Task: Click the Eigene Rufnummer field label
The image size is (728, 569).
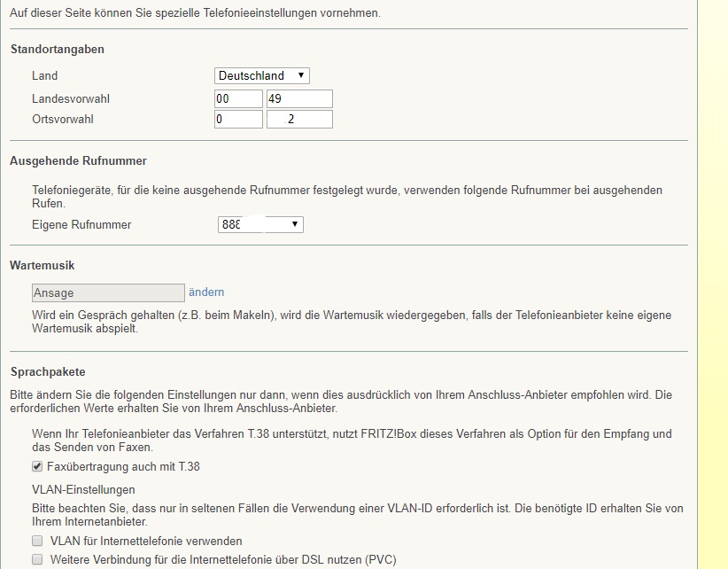Action: pos(81,225)
